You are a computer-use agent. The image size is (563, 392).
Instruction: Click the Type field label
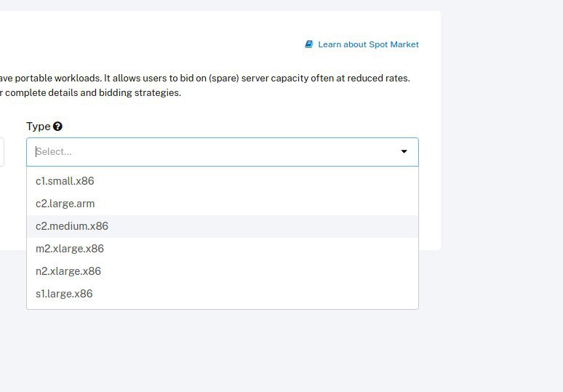coord(38,127)
